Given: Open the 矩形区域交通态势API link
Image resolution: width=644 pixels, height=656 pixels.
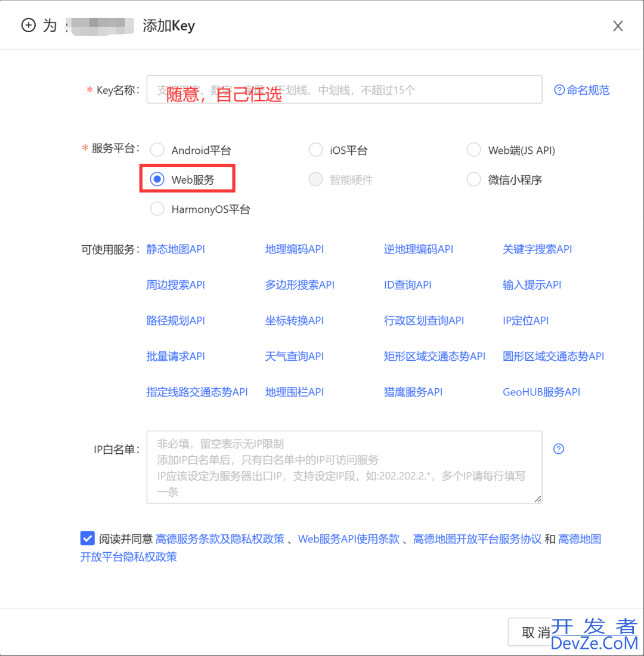Looking at the screenshot, I should (434, 357).
